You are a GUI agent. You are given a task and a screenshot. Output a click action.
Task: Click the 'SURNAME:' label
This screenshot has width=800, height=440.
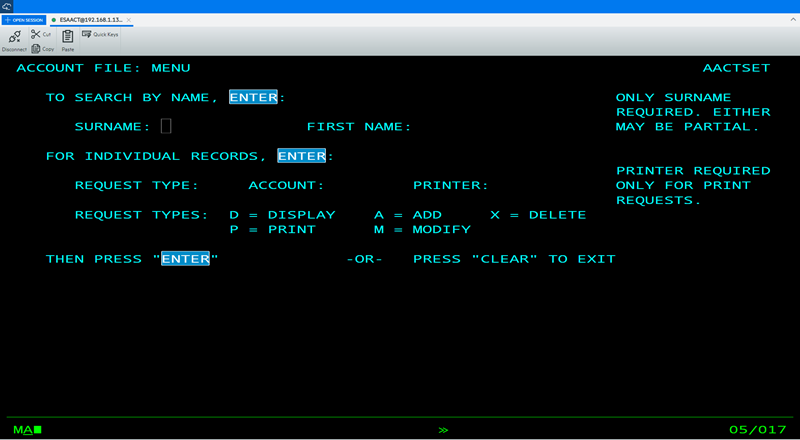[x=113, y=127]
